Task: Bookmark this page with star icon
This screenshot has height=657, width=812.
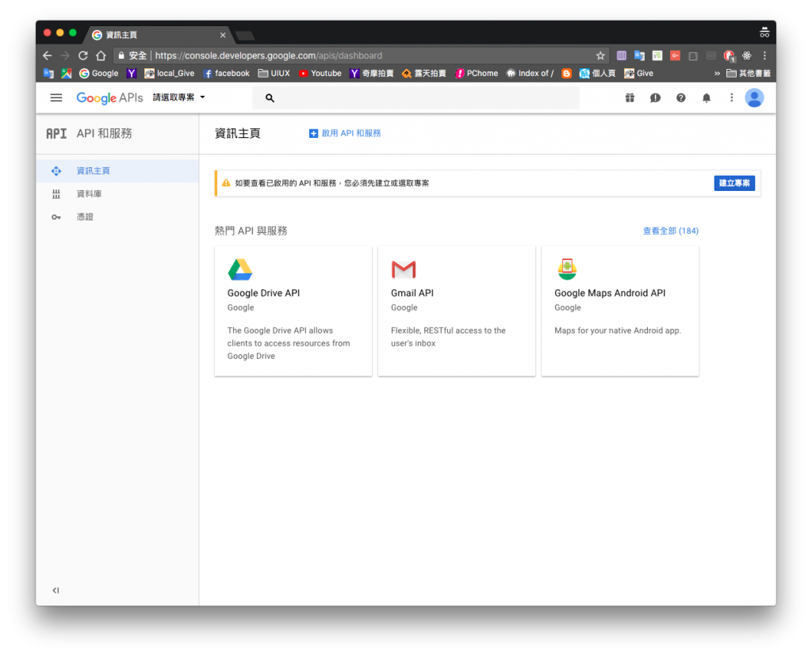Action: point(600,55)
